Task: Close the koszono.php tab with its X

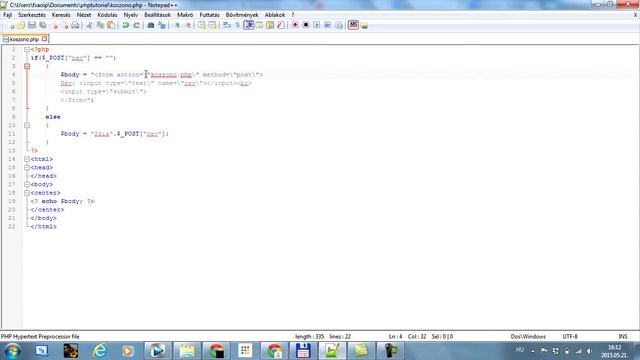Action: click(44, 39)
